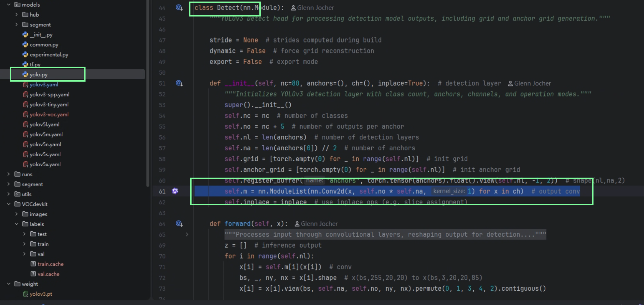Image resolution: width=644 pixels, height=305 pixels.
Task: Click the override gutter icon on line 64
Action: [179, 224]
